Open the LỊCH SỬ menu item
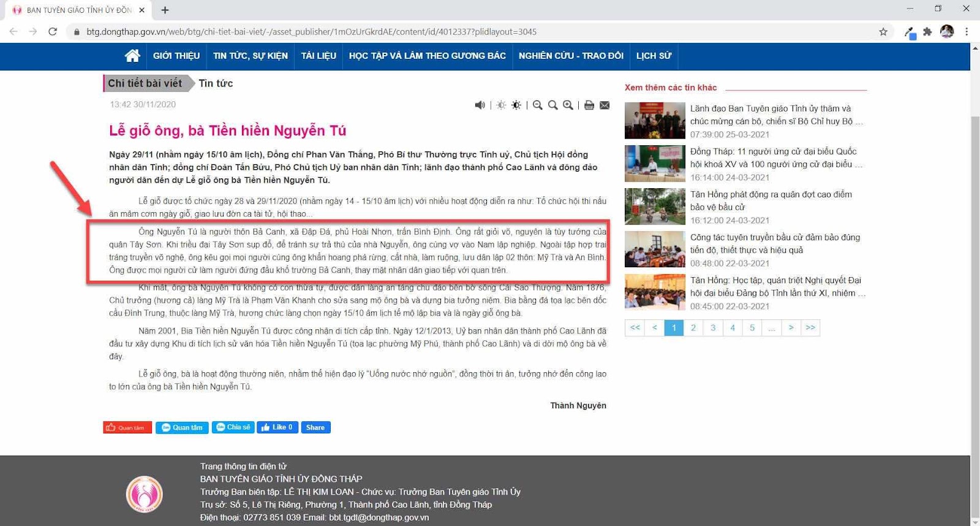980x526 pixels. (654, 56)
